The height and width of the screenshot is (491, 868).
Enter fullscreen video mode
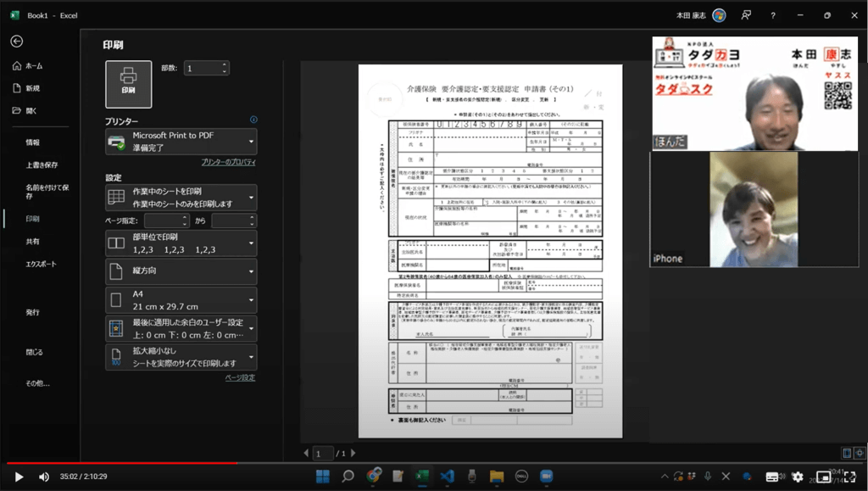[x=850, y=477]
